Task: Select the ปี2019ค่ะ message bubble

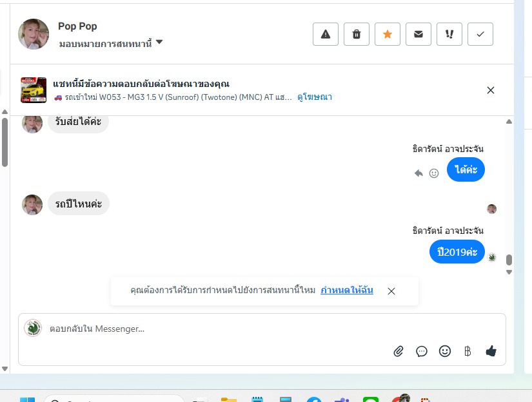Action: click(457, 251)
